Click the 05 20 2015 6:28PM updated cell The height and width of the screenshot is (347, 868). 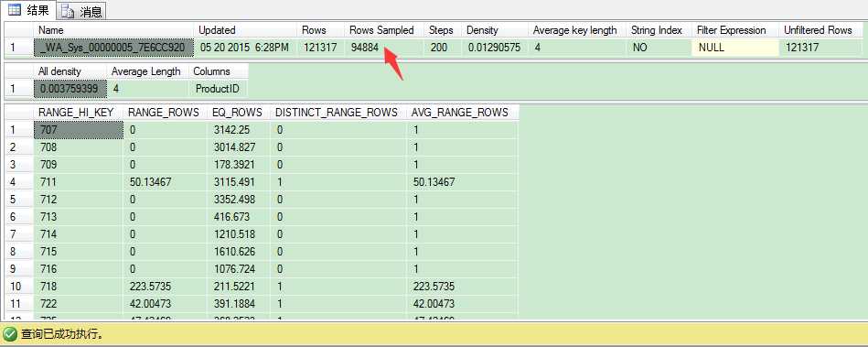[x=246, y=48]
